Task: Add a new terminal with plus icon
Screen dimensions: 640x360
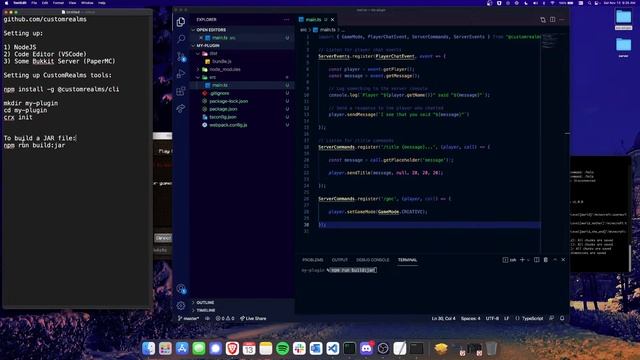Action: click(x=522, y=260)
